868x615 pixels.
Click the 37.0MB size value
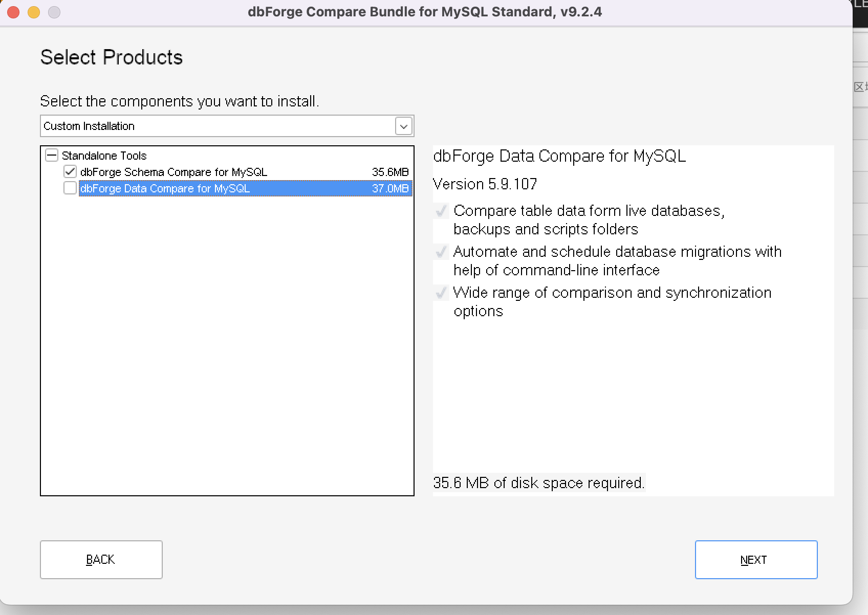(390, 188)
